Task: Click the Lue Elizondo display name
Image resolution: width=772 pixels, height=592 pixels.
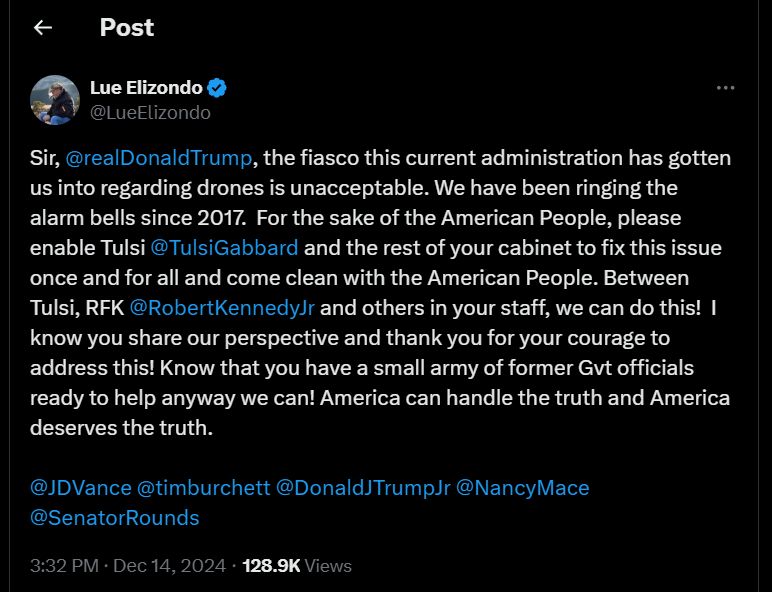Action: click(145, 88)
